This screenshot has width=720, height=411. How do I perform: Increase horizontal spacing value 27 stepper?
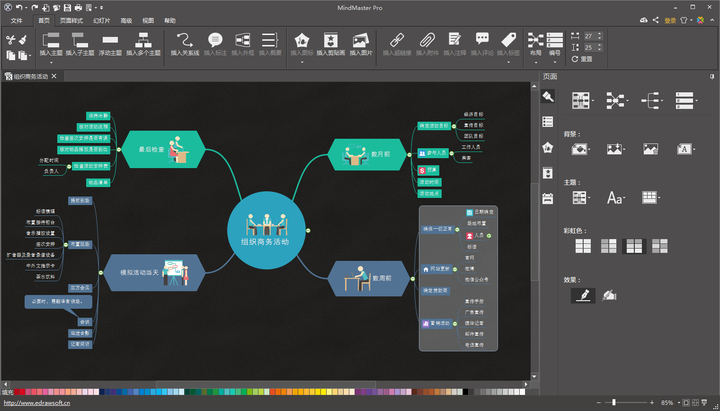(x=600, y=34)
